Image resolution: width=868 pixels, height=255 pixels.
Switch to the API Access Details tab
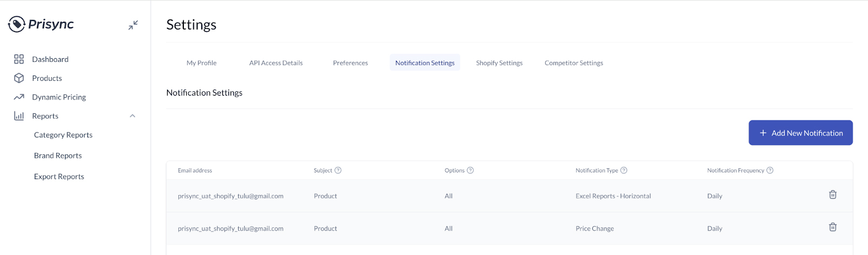click(x=276, y=63)
